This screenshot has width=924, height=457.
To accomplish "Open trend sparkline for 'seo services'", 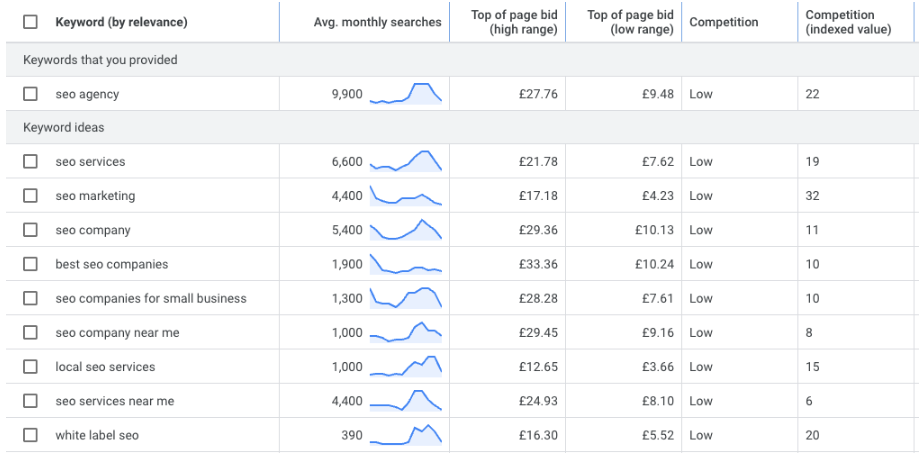I will 405,161.
